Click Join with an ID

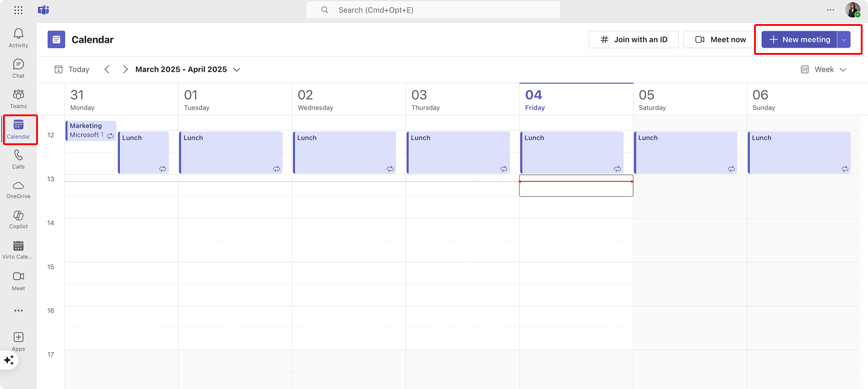(x=634, y=39)
